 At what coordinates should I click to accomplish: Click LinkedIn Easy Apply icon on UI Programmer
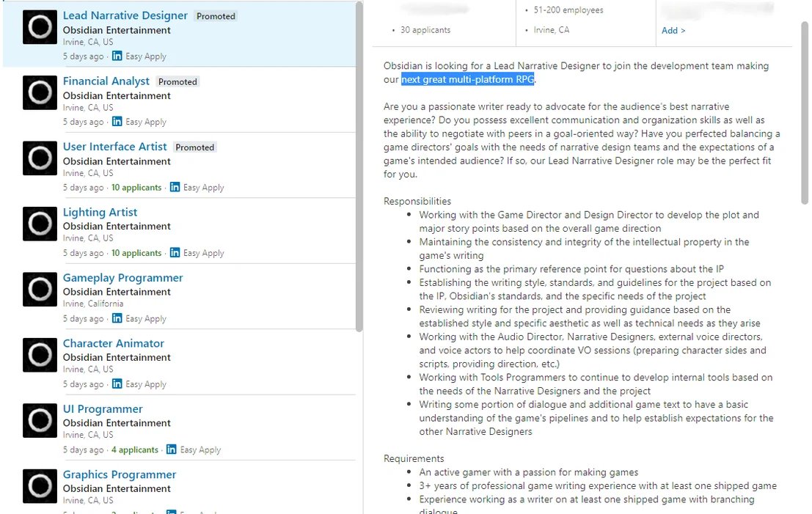pyautogui.click(x=171, y=449)
